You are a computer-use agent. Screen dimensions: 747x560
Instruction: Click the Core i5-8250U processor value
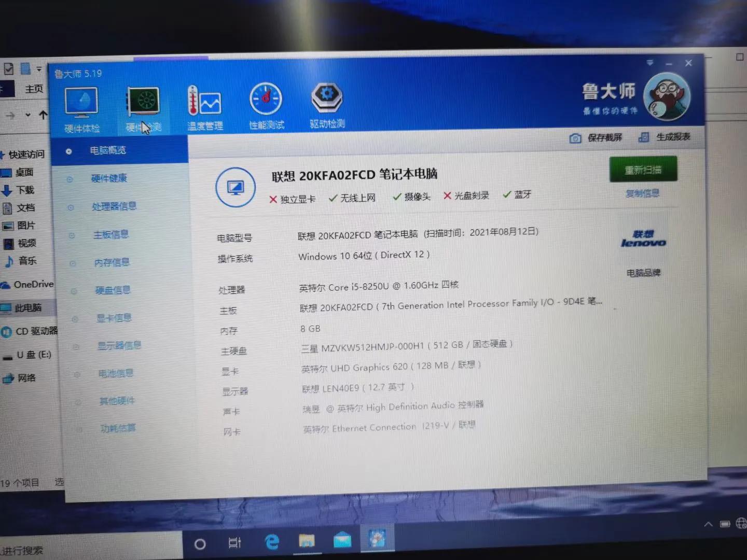tap(379, 286)
